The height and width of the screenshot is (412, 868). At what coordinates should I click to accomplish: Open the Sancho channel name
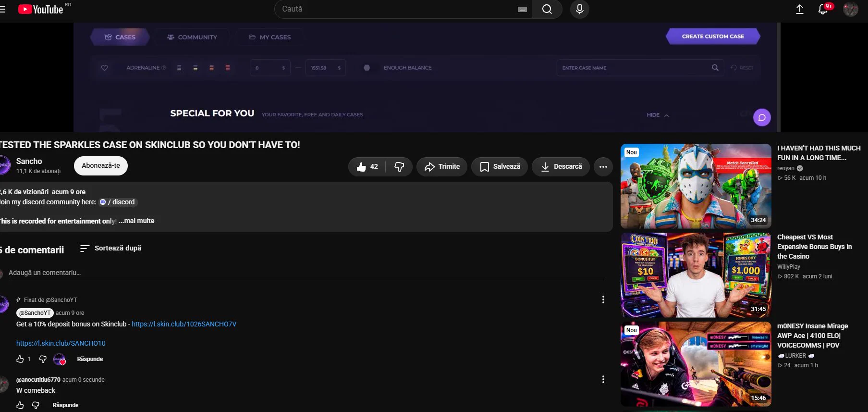pyautogui.click(x=29, y=161)
